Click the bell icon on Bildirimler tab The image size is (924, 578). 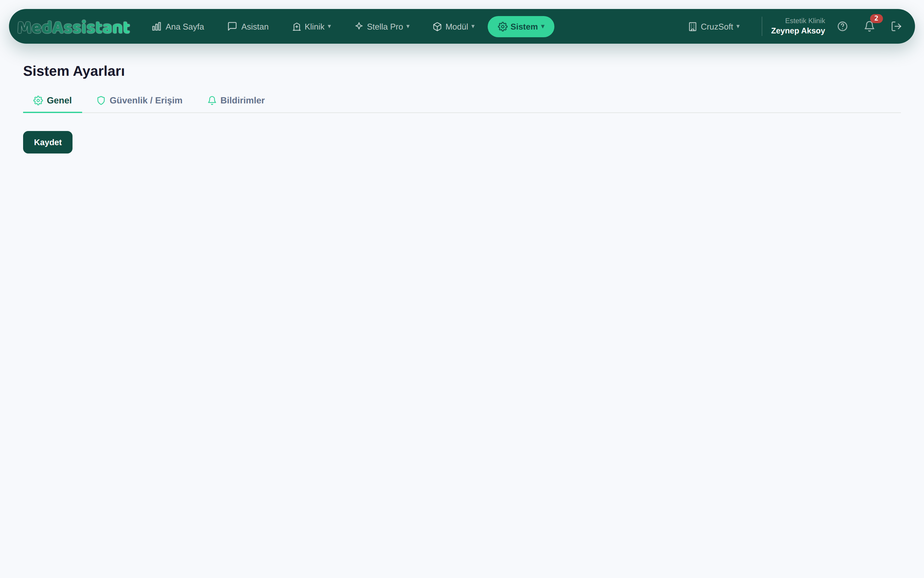point(212,101)
